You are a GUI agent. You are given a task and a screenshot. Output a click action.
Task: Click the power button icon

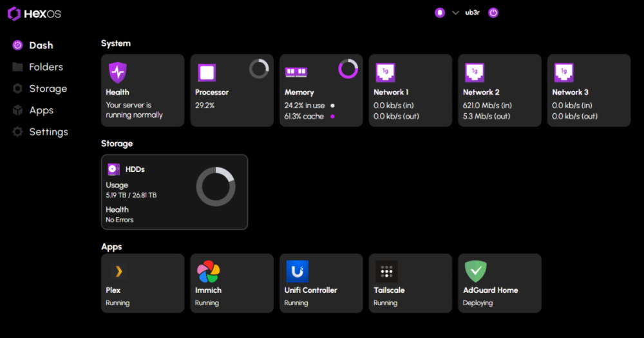click(493, 12)
